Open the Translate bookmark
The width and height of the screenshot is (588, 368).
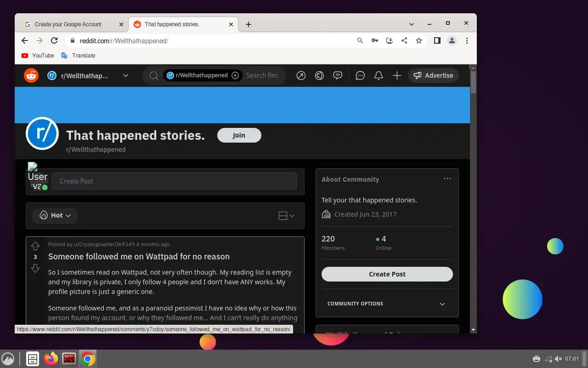pyautogui.click(x=78, y=55)
